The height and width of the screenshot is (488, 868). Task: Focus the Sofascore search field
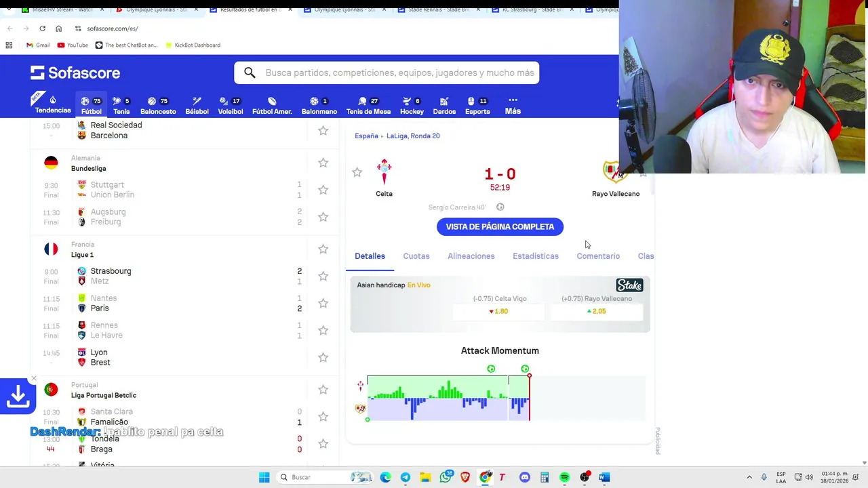click(387, 73)
